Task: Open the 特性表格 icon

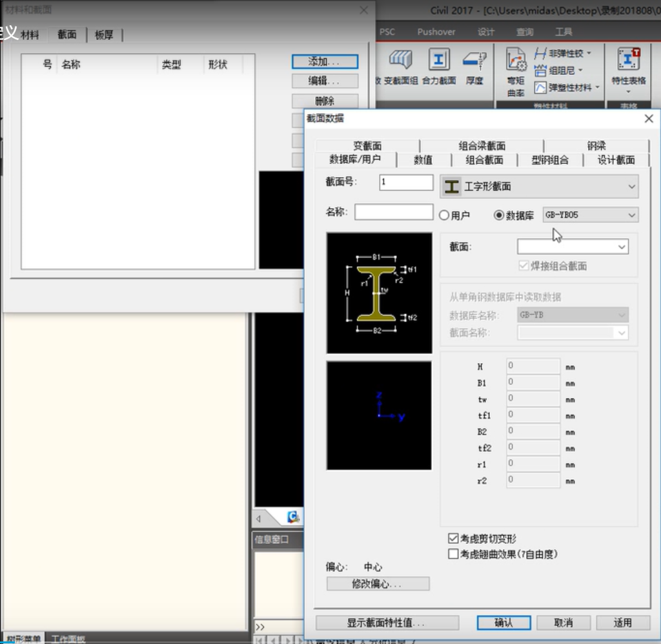Action: tap(628, 59)
